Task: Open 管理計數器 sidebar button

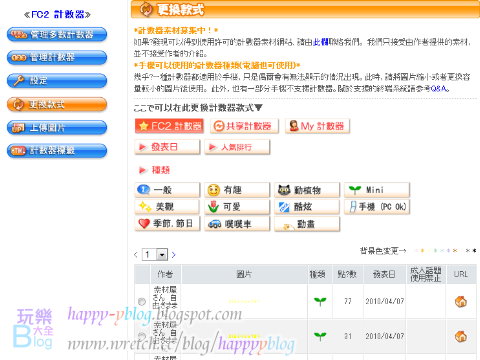Action: (57, 57)
